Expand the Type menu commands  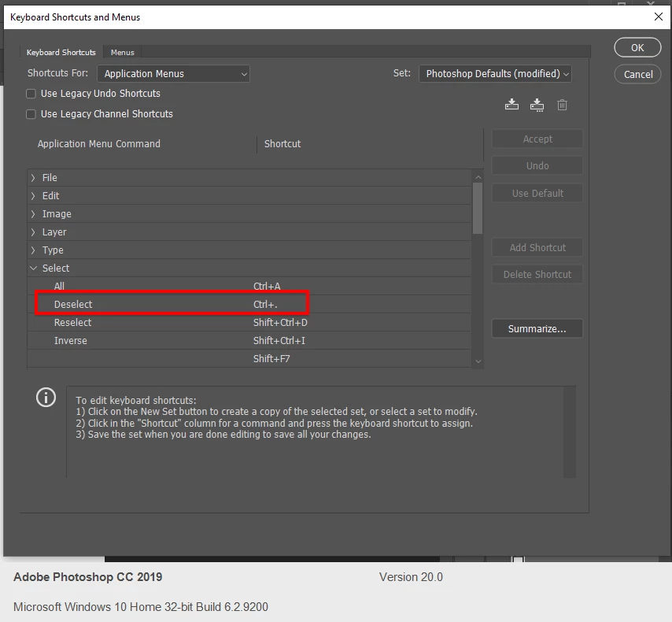(33, 250)
